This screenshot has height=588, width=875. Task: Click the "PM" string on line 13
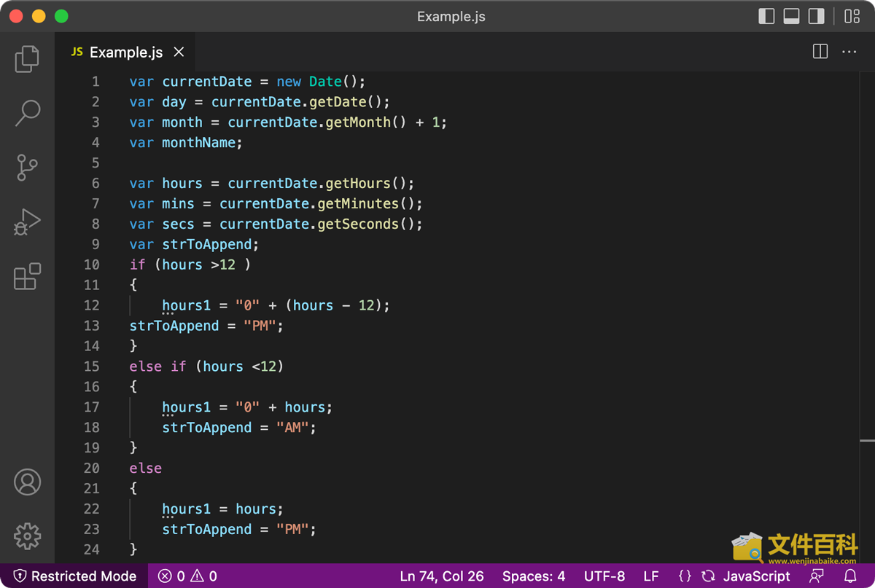click(x=260, y=326)
